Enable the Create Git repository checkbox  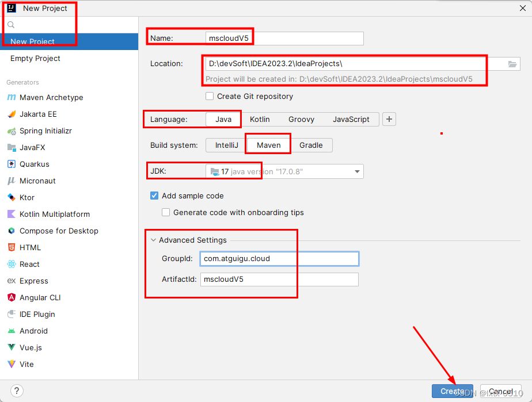pyautogui.click(x=210, y=96)
